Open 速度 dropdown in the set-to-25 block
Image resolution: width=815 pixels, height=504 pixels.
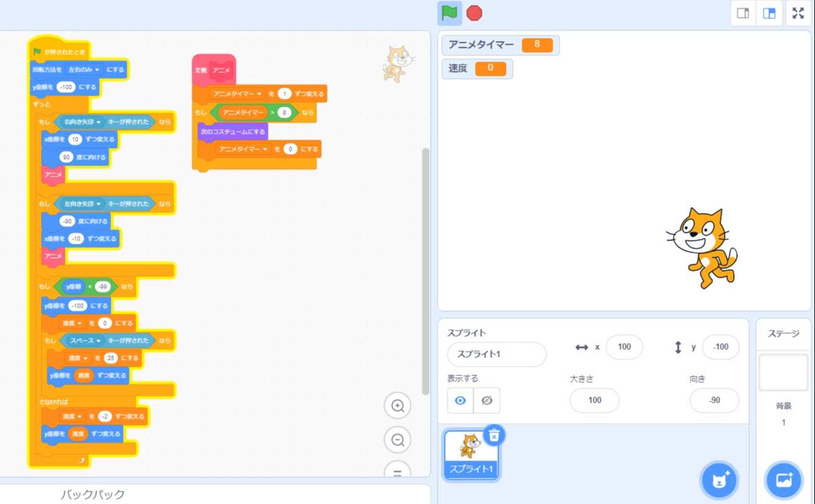[x=78, y=359]
